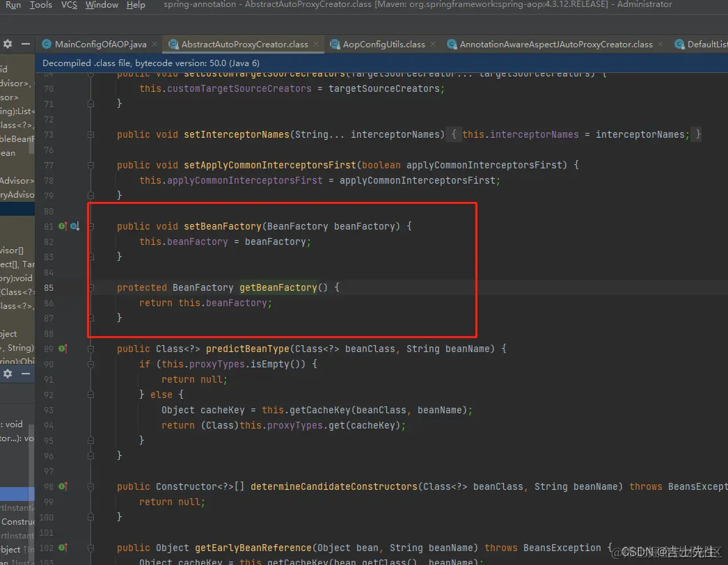Click the getEarlyBeanReference method name
Screen dimensions: 728x565
pos(253,548)
